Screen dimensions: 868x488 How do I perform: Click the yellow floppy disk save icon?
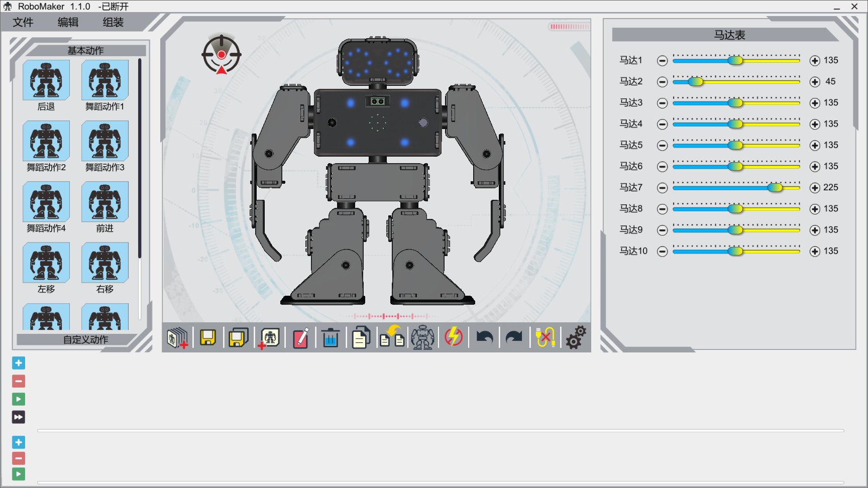coord(208,337)
